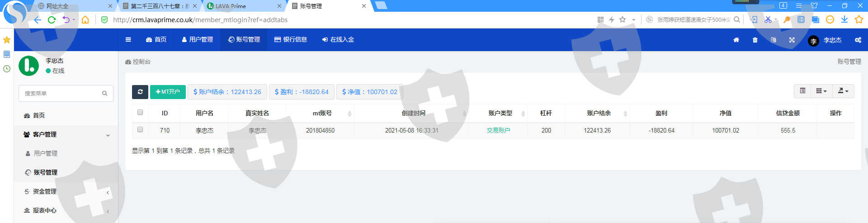868x223 pixels.
Task: Click the trash icon in header
Action: (755, 40)
